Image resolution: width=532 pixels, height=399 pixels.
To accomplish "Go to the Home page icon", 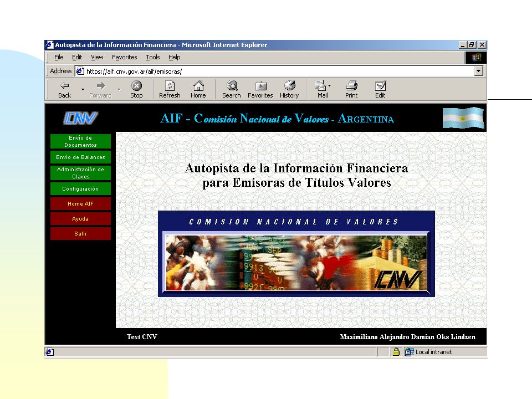I will coord(198,85).
